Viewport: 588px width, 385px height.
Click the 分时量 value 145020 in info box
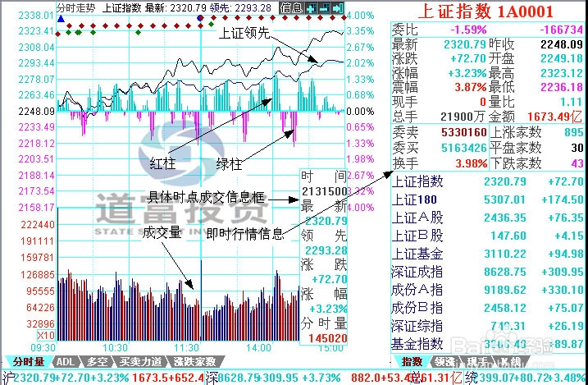[327, 338]
